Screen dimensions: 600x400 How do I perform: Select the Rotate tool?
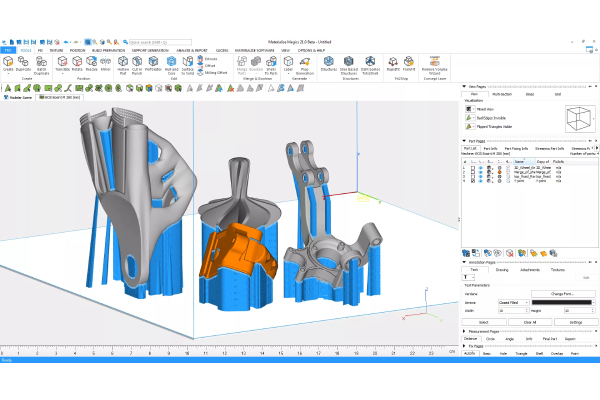pyautogui.click(x=78, y=62)
